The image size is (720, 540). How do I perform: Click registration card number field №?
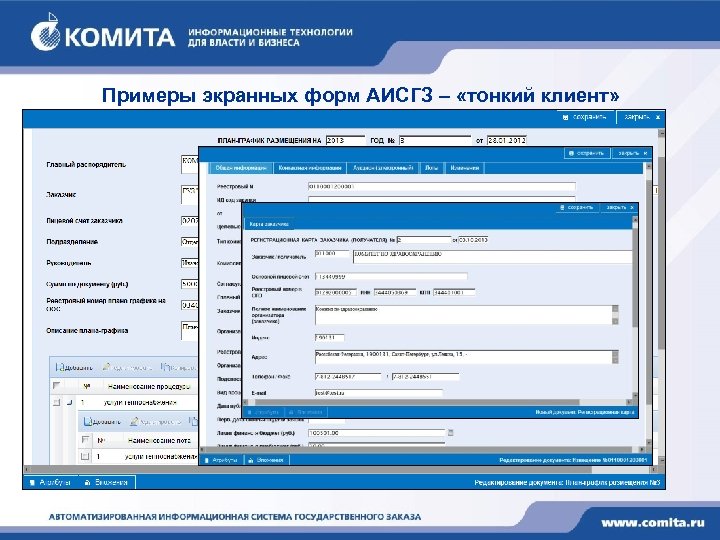(x=424, y=240)
